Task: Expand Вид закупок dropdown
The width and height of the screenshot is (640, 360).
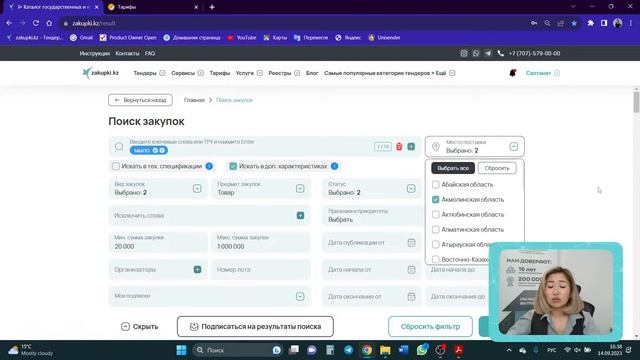Action: point(197,189)
